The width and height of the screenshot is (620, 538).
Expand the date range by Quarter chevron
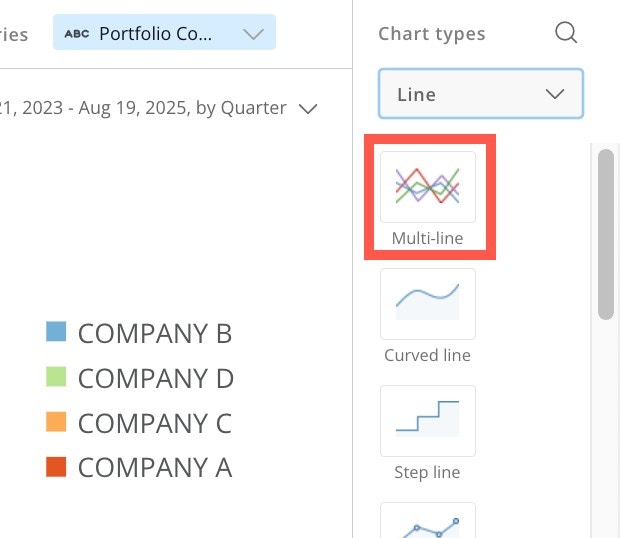click(308, 108)
